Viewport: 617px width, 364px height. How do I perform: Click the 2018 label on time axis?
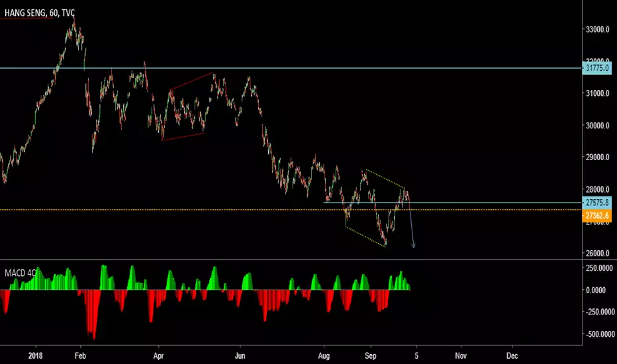click(x=35, y=356)
